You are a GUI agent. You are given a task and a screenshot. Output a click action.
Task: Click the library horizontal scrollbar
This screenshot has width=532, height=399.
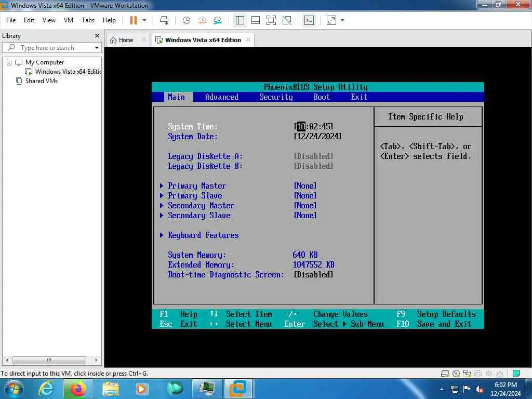click(x=49, y=360)
